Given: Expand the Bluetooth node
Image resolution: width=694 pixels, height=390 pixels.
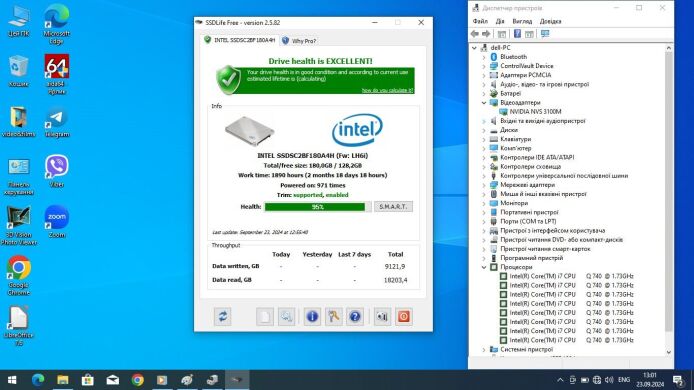Looking at the screenshot, I should 484,57.
